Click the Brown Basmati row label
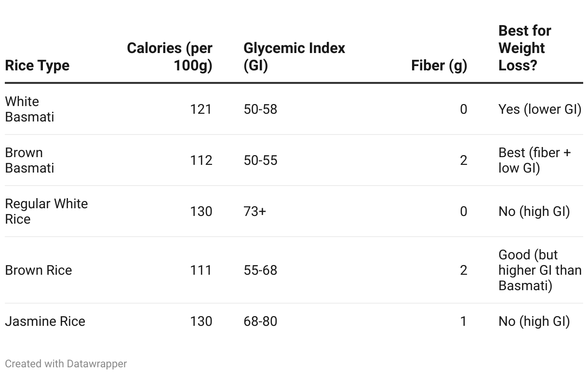Image resolution: width=588 pixels, height=375 pixels. (29, 160)
